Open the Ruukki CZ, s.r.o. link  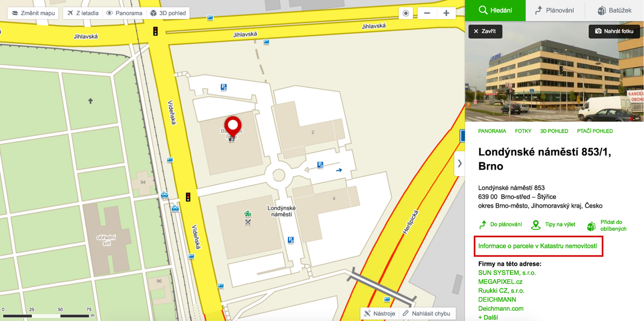click(x=501, y=291)
